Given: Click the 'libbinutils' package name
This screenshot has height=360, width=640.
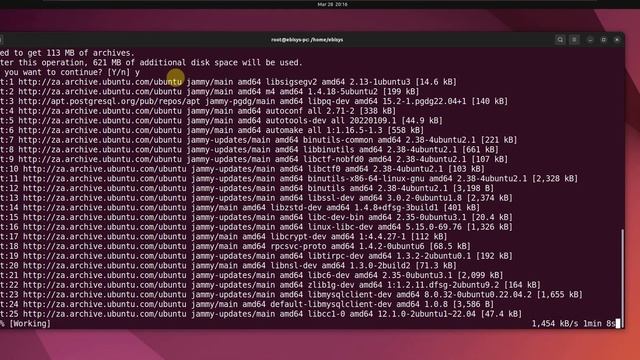Looking at the screenshot, I should [329, 149].
